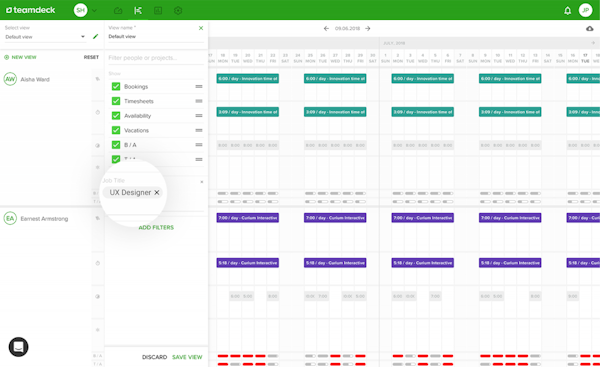This screenshot has height=367, width=600.
Task: Edit the view with the pencil icon
Action: 96,36
